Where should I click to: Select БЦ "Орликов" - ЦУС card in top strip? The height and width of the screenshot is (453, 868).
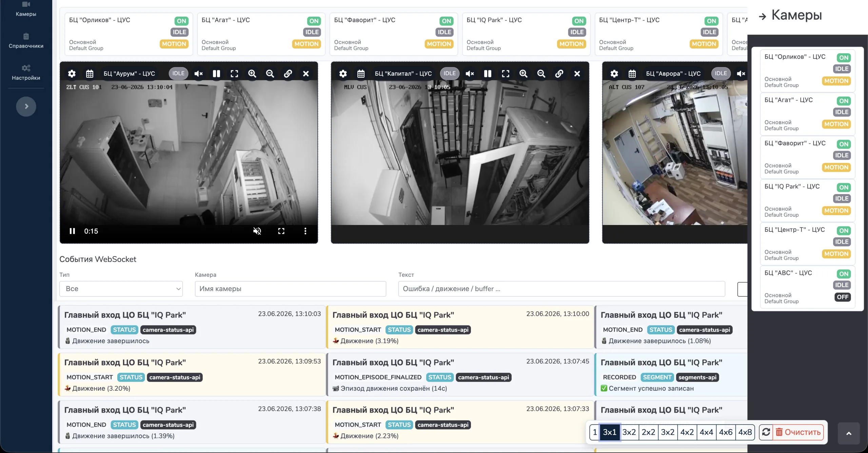coord(129,34)
